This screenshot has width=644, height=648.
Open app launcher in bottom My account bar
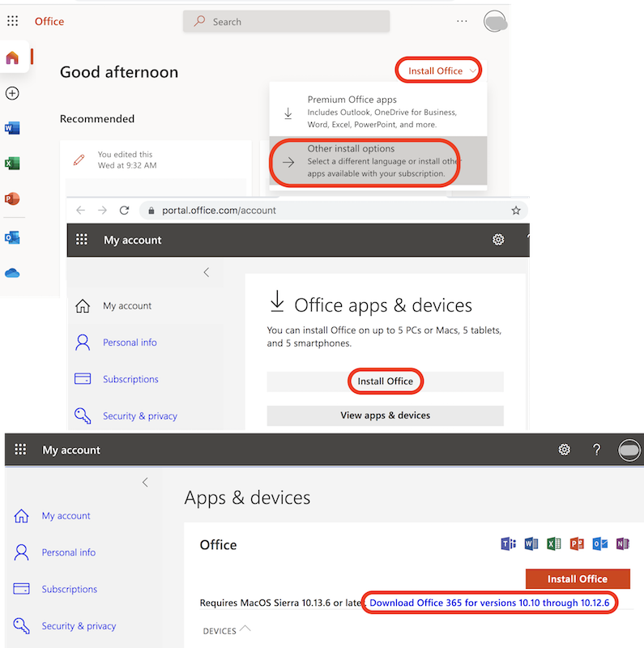20,450
